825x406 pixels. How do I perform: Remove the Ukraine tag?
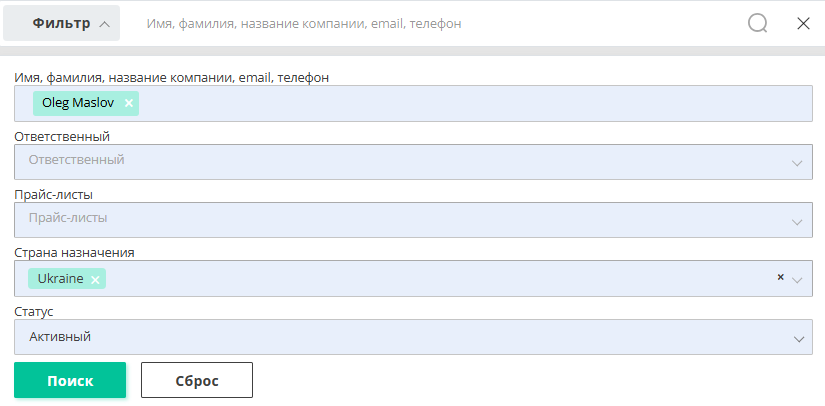[95, 280]
